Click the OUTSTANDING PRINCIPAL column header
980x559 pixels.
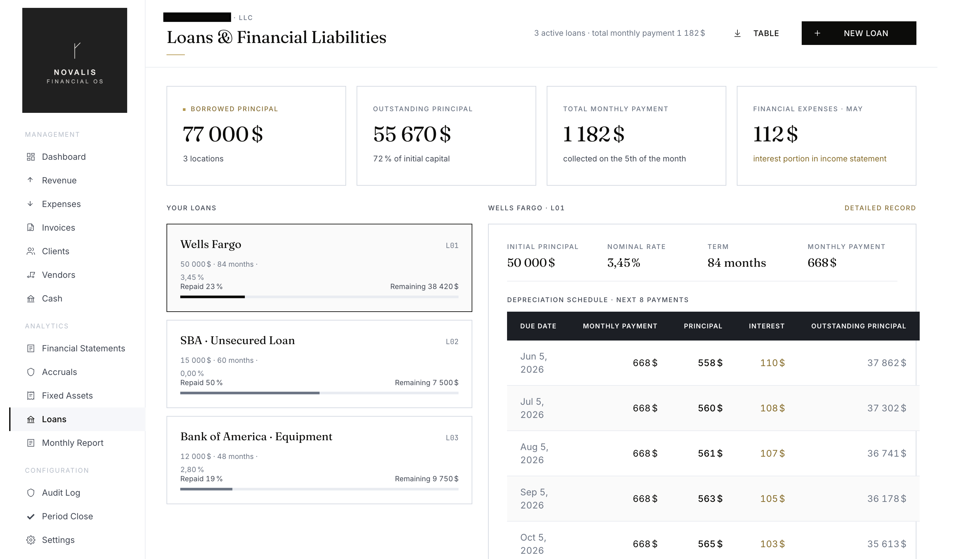(858, 326)
